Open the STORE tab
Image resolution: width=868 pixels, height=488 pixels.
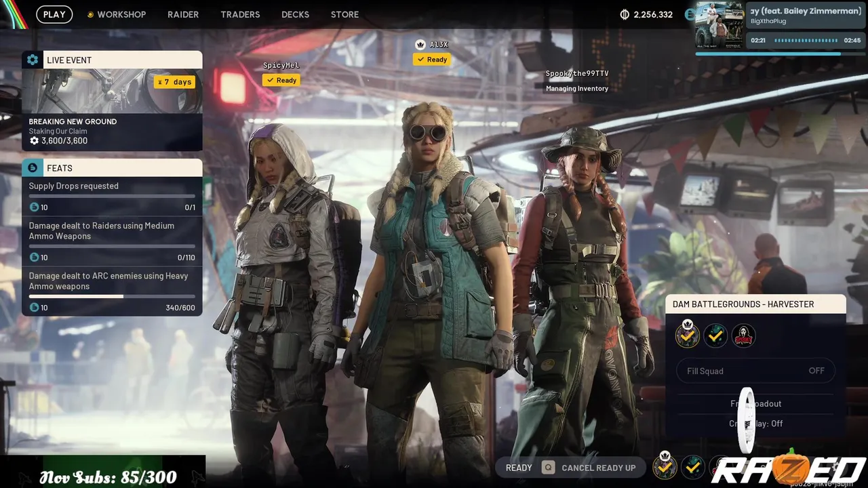(344, 14)
